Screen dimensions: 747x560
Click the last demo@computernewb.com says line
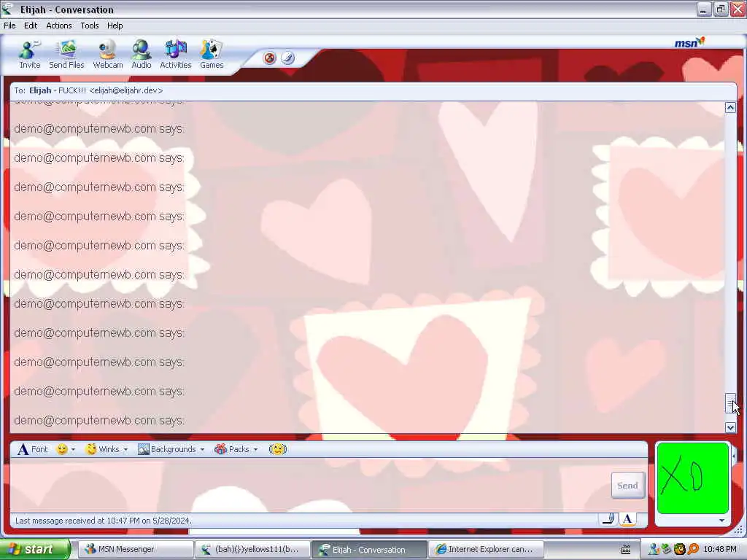99,421
